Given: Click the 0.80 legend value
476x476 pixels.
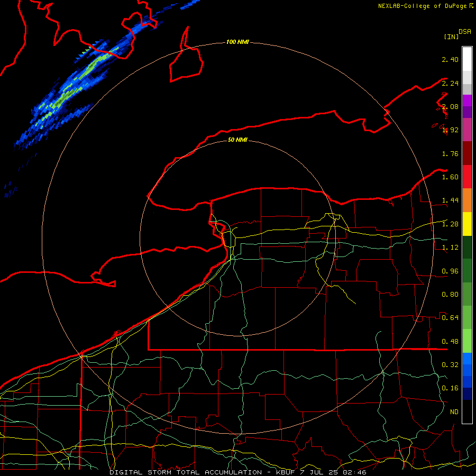Looking at the screenshot, I should 450,295.
